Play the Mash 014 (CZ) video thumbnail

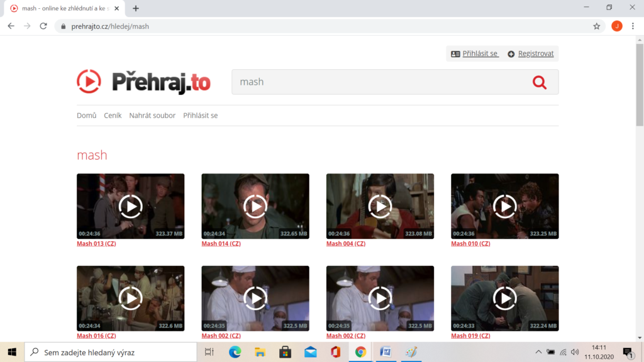[255, 206]
